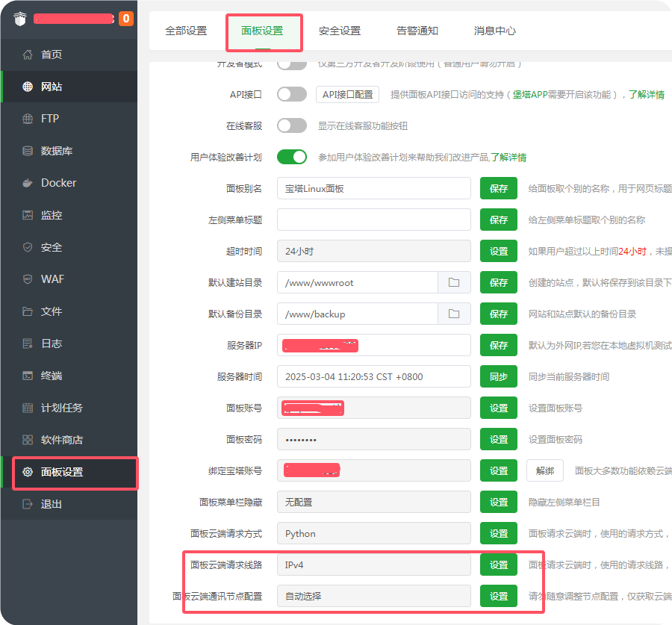672x625 pixels.
Task: Click the log icon beside 日志
Action: pos(28,343)
